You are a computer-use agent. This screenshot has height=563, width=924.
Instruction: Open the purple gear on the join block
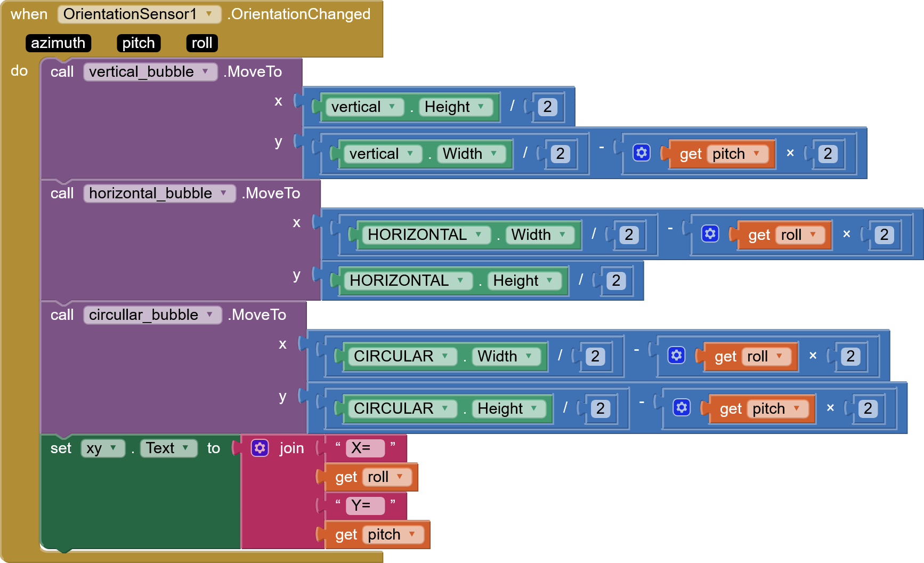point(260,448)
